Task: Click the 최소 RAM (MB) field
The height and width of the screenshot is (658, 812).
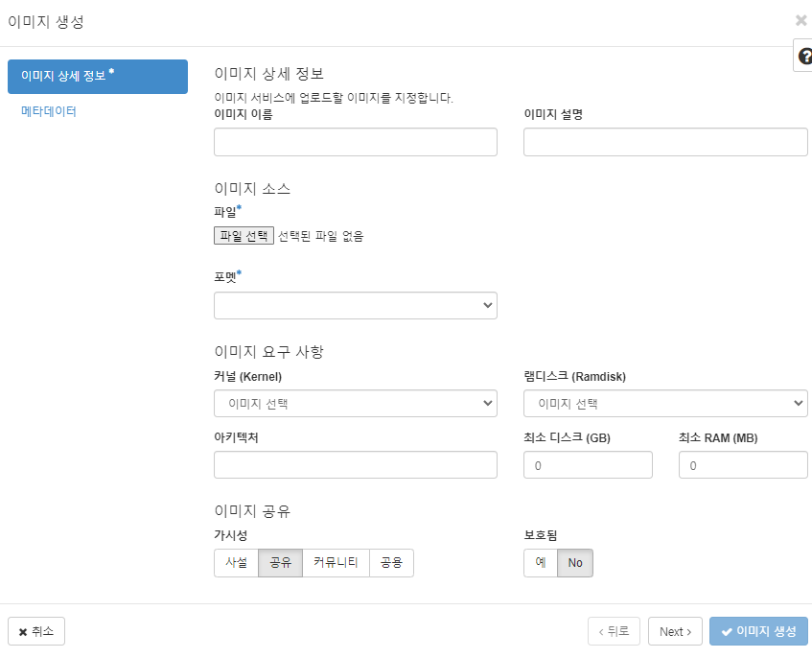Action: (x=743, y=465)
